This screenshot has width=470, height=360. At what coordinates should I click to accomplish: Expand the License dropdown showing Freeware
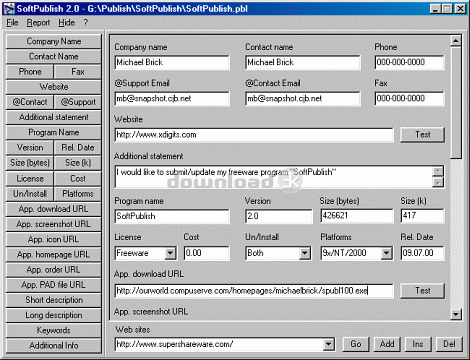click(170, 253)
